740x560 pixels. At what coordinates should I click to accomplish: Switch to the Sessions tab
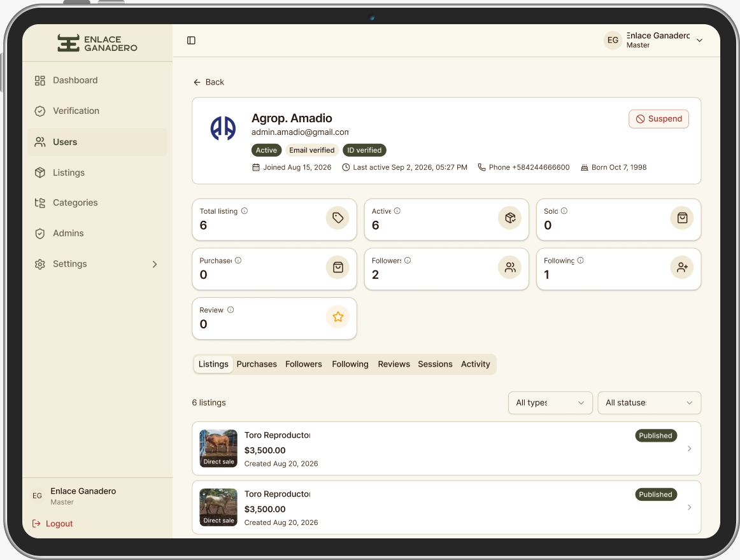point(435,364)
